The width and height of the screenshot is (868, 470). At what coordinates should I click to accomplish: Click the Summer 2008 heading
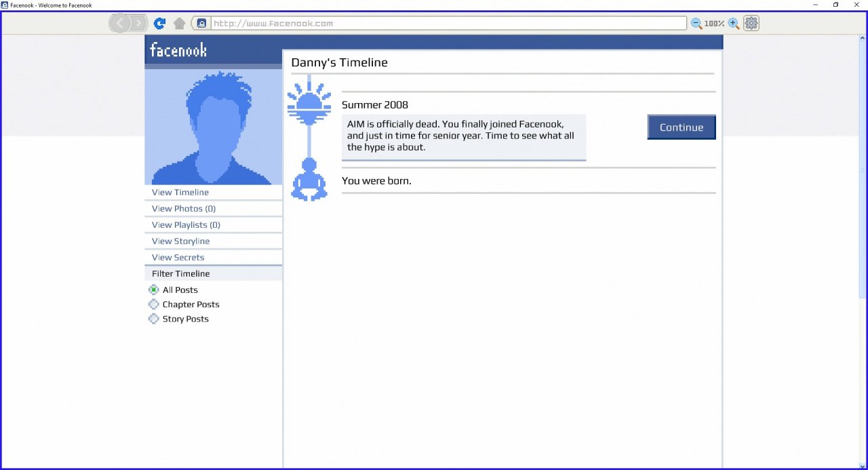tap(375, 105)
